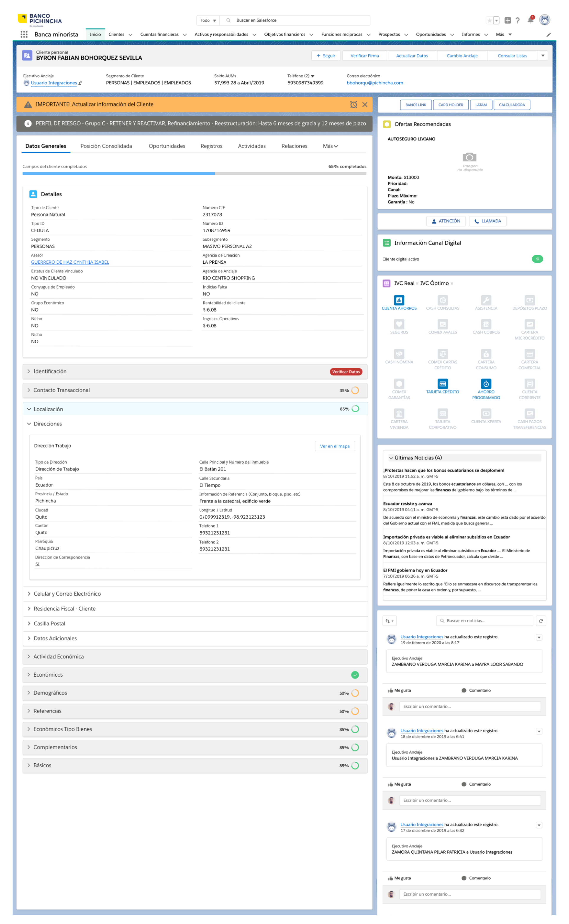
Task: Click the client fields completion progress bar
Action: (194, 173)
